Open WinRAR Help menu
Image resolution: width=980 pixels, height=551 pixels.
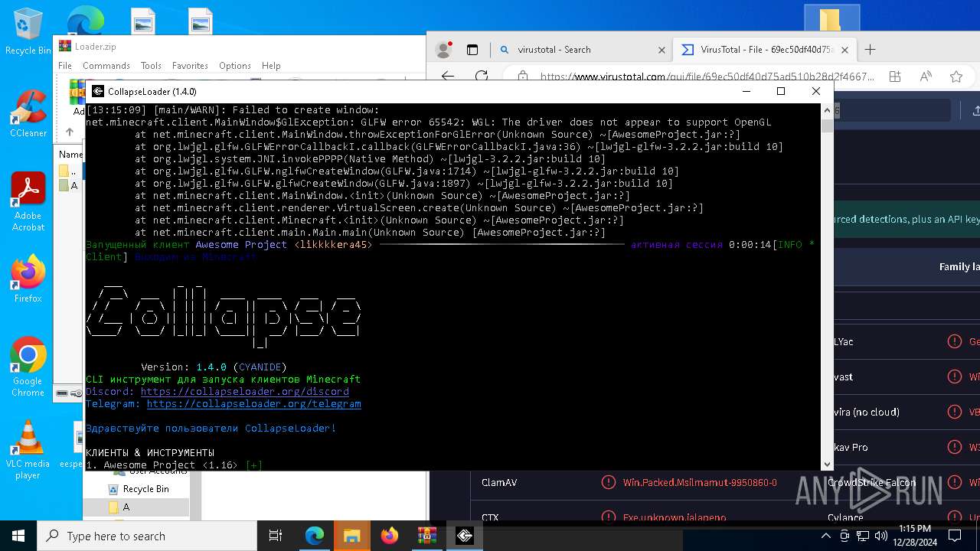click(x=271, y=66)
